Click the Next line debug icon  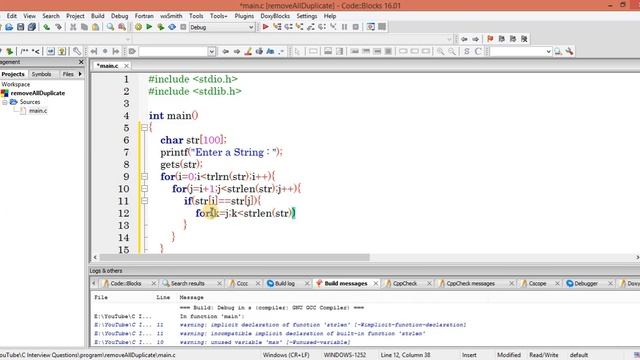(x=288, y=27)
